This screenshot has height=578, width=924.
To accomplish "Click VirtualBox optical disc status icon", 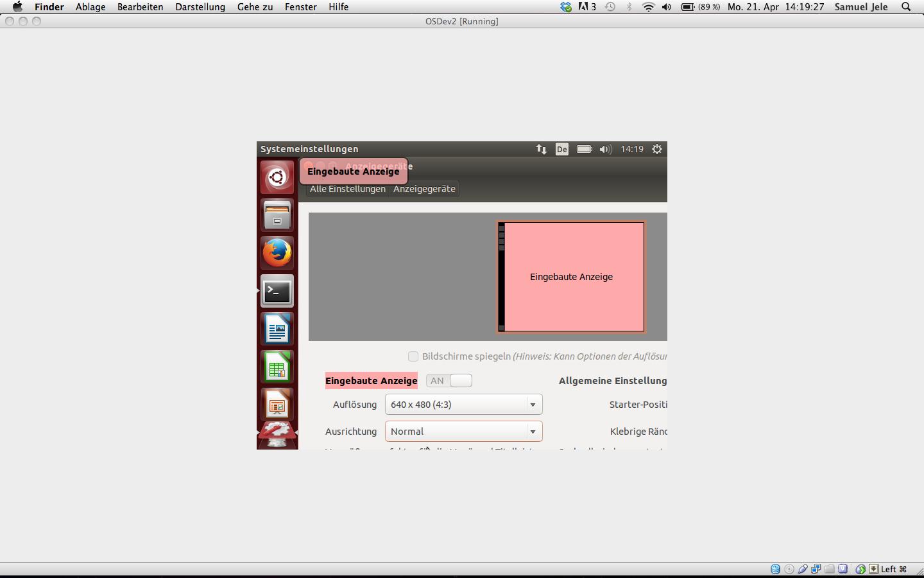I will 789,569.
